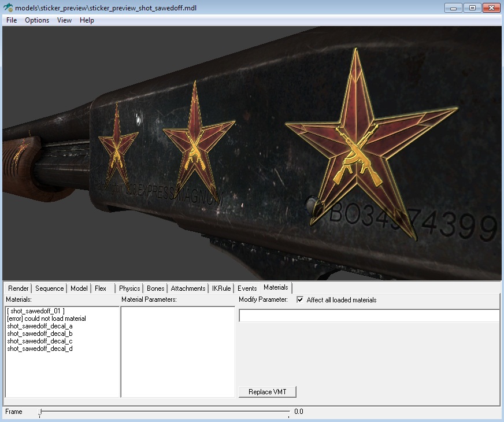The image size is (504, 422).
Task: Select shot_sawedoff_decal_a material
Action: tap(40, 326)
